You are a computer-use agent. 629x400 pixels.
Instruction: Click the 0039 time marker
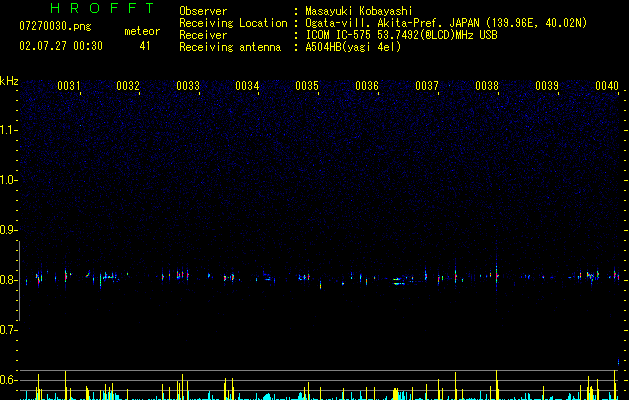pyautogui.click(x=547, y=86)
